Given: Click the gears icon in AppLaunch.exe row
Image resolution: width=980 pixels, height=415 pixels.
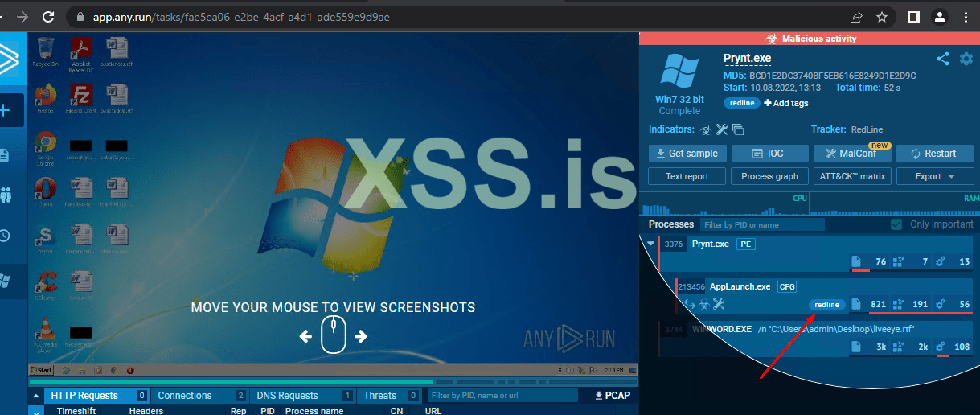Looking at the screenshot, I should click(x=941, y=304).
